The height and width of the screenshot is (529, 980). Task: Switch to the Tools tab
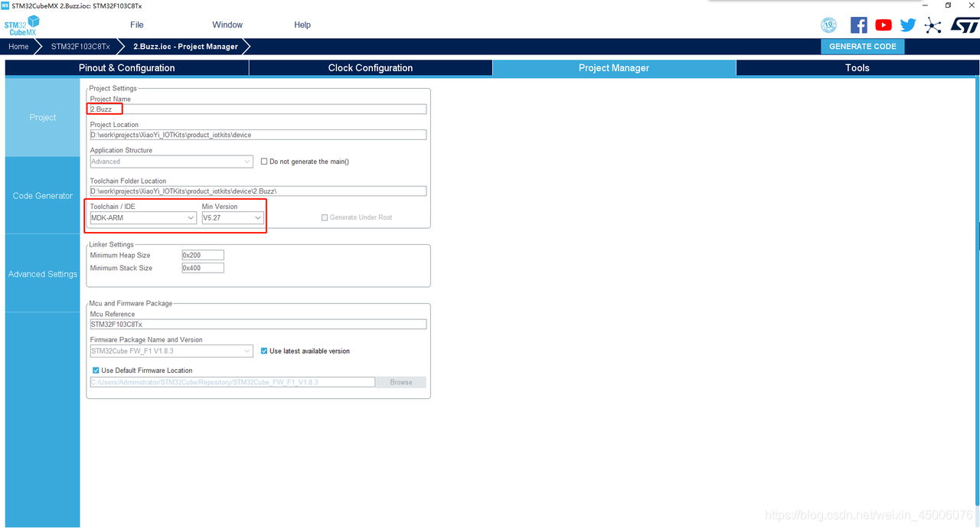[x=857, y=68]
